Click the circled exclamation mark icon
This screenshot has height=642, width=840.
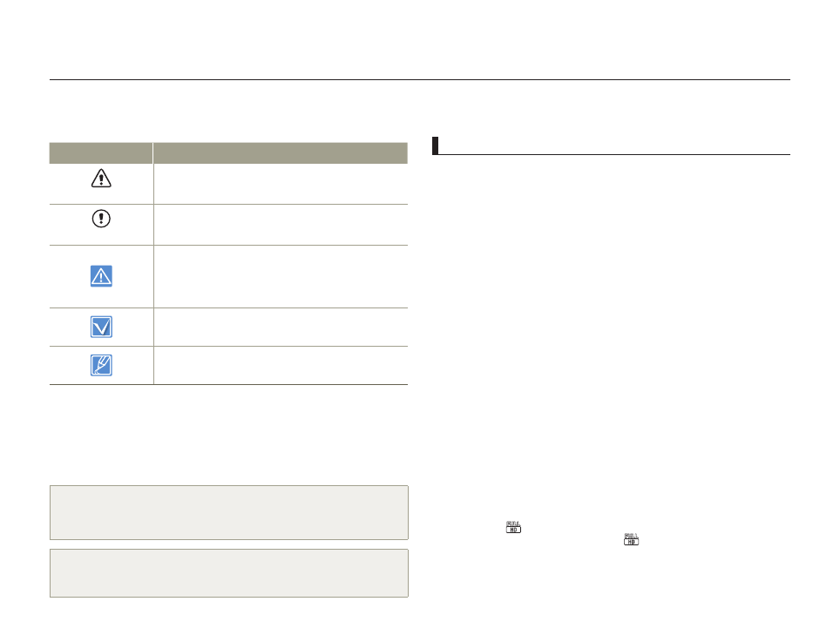pyautogui.click(x=101, y=220)
